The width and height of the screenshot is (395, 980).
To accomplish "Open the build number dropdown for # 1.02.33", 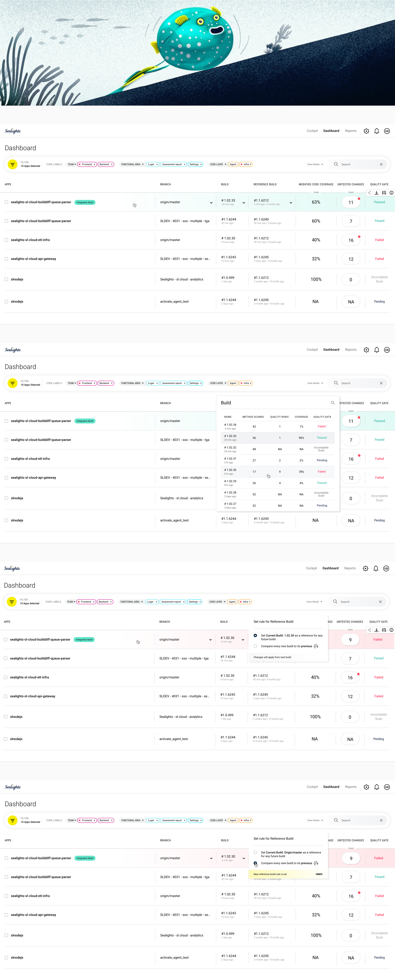I will (243, 202).
